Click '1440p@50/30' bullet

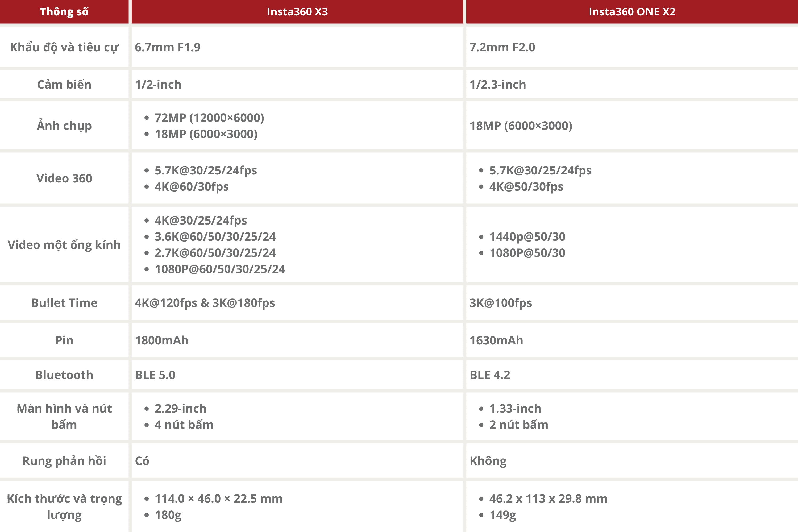[527, 236]
